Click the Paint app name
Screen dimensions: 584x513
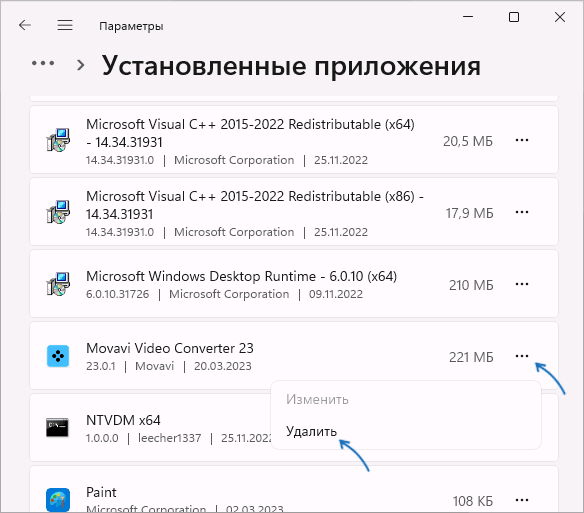click(x=101, y=492)
